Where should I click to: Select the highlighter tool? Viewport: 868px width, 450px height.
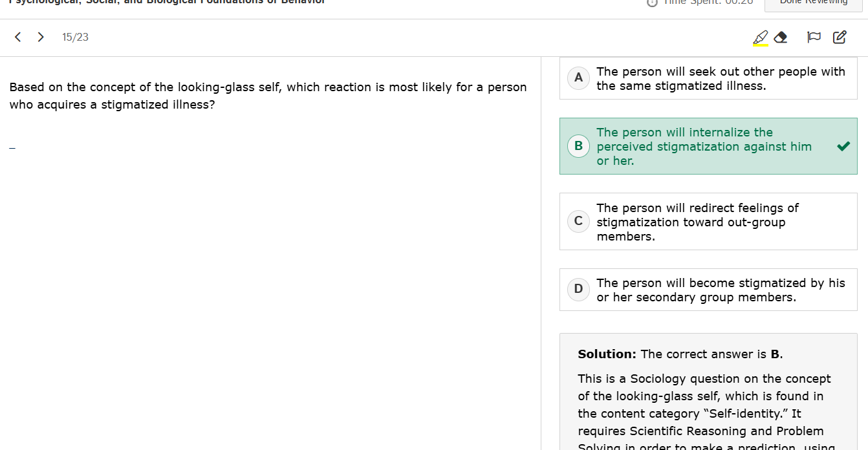(761, 37)
